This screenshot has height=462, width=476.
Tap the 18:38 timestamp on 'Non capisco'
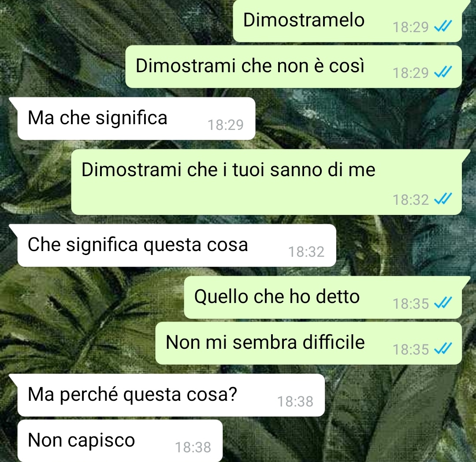[x=193, y=447]
